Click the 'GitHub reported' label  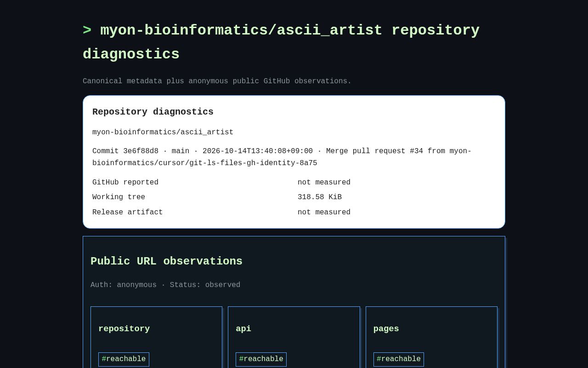click(125, 182)
